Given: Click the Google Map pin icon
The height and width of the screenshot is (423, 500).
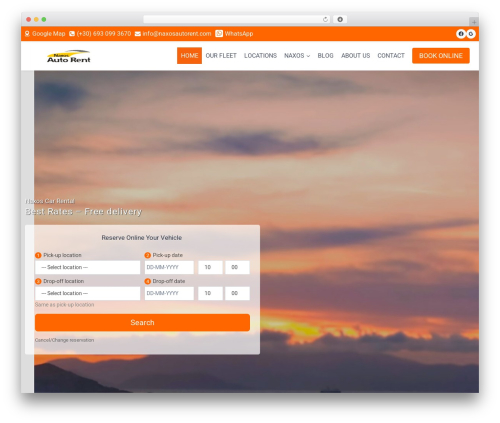Looking at the screenshot, I should click(x=27, y=34).
